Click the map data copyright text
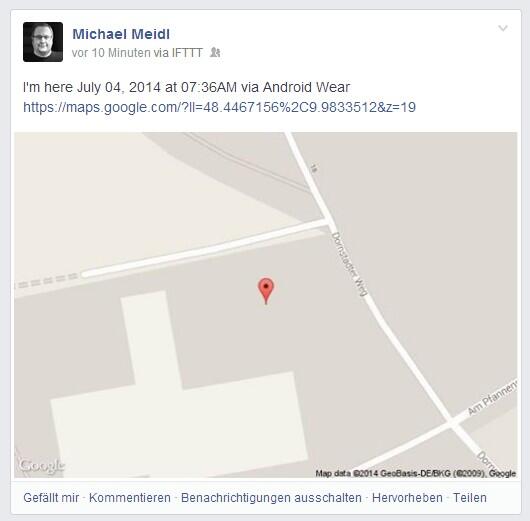The width and height of the screenshot is (530, 521). (x=416, y=473)
